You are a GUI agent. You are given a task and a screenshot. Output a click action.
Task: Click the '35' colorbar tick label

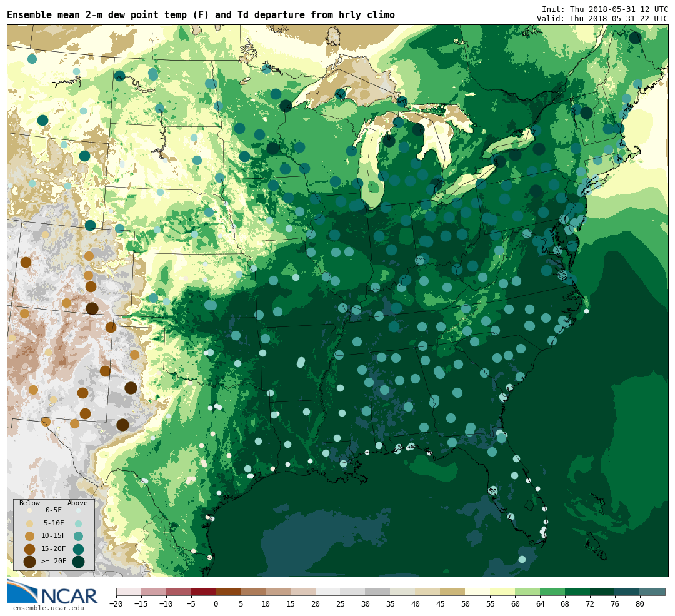391,604
